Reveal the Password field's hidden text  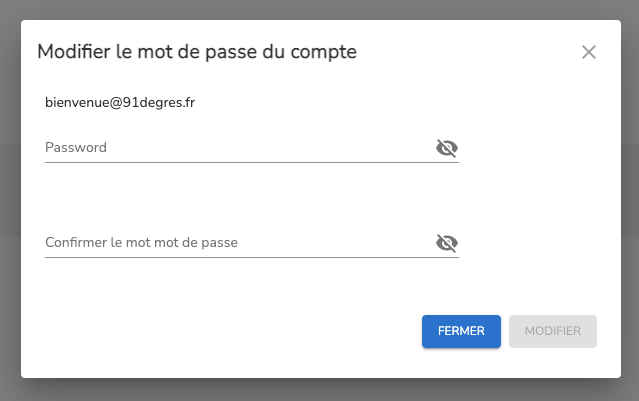tap(447, 148)
